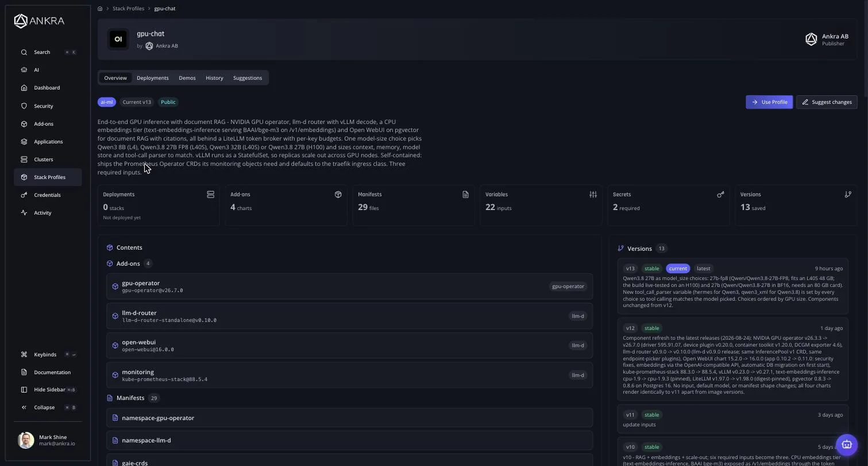Viewport: 868px width, 466px height.
Task: Select version v11 entry
Action: pos(733,420)
